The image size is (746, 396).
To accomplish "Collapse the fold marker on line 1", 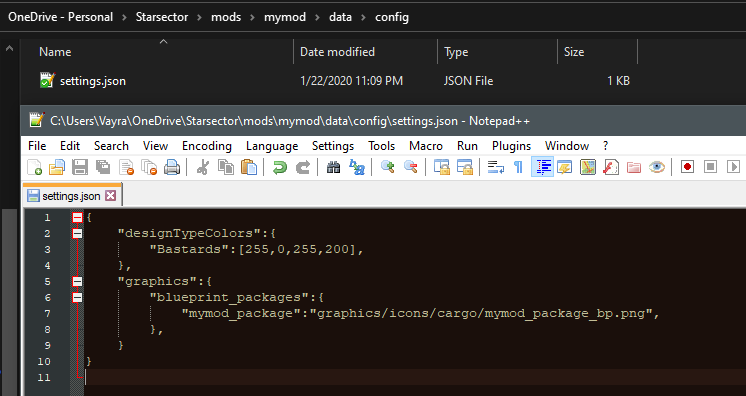I will click(x=78, y=218).
